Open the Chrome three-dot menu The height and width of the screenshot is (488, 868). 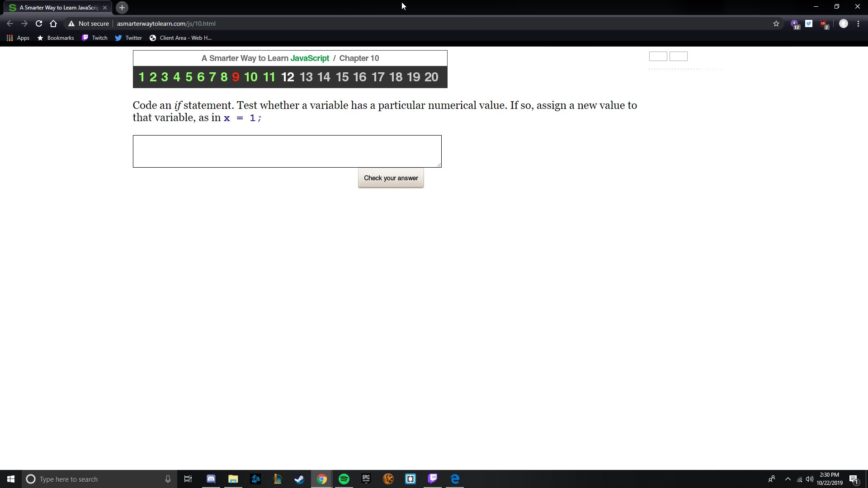pos(858,23)
